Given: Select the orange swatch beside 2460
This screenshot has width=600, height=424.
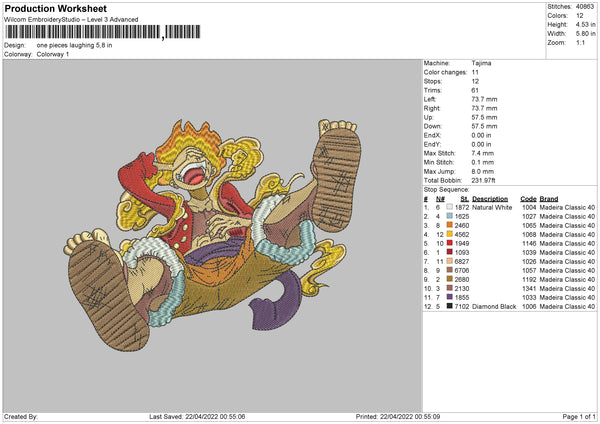Looking at the screenshot, I should tap(449, 225).
